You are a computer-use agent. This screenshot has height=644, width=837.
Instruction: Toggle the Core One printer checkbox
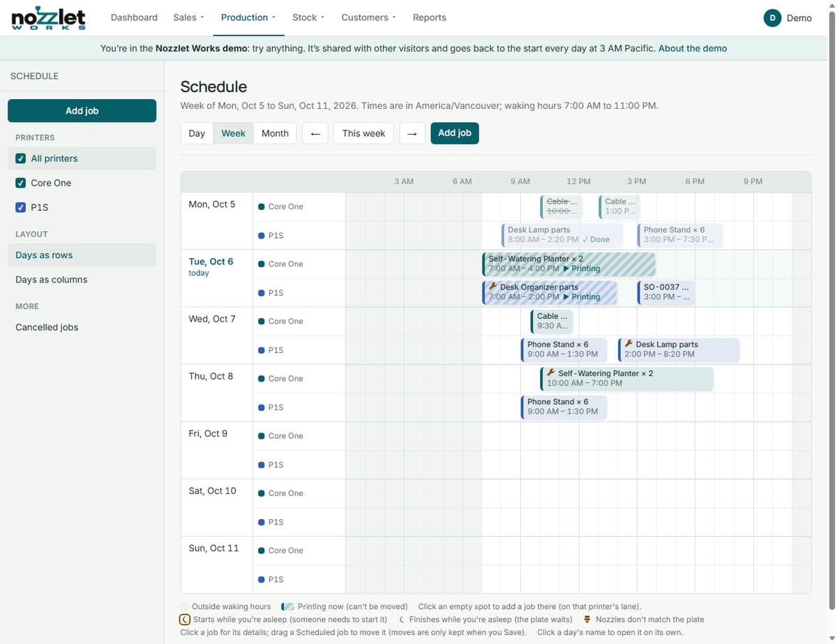click(x=21, y=183)
